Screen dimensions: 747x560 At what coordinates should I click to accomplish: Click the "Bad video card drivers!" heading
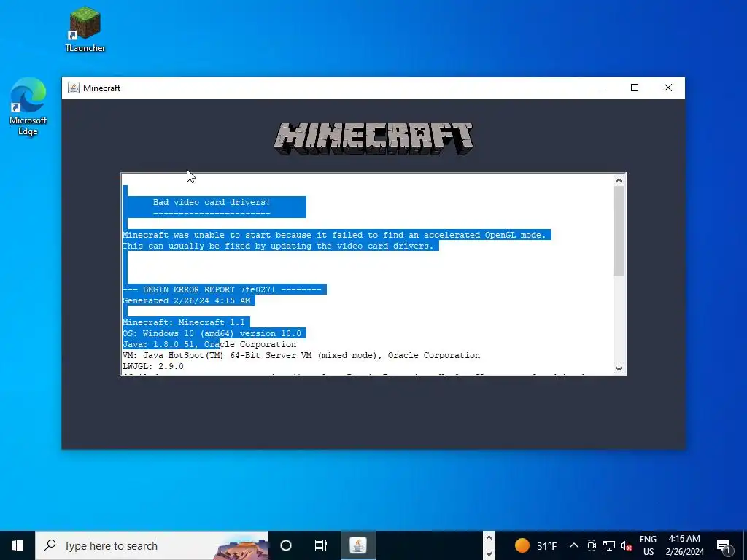(212, 202)
